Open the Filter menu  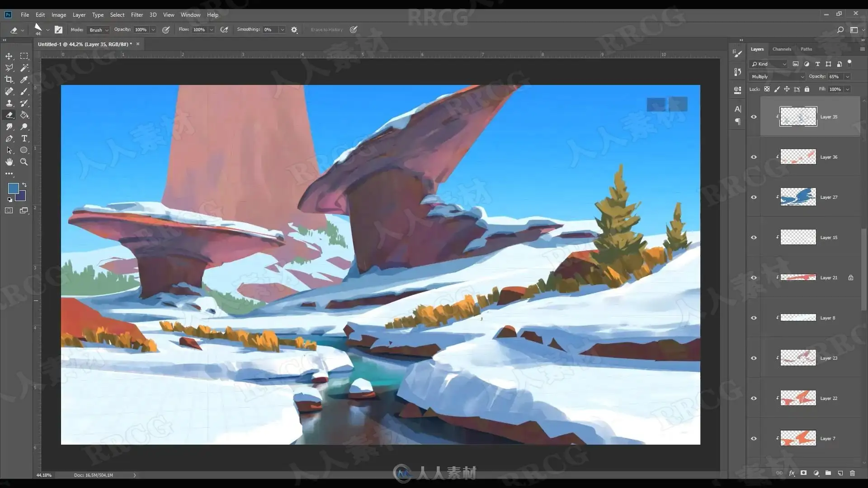tap(137, 15)
